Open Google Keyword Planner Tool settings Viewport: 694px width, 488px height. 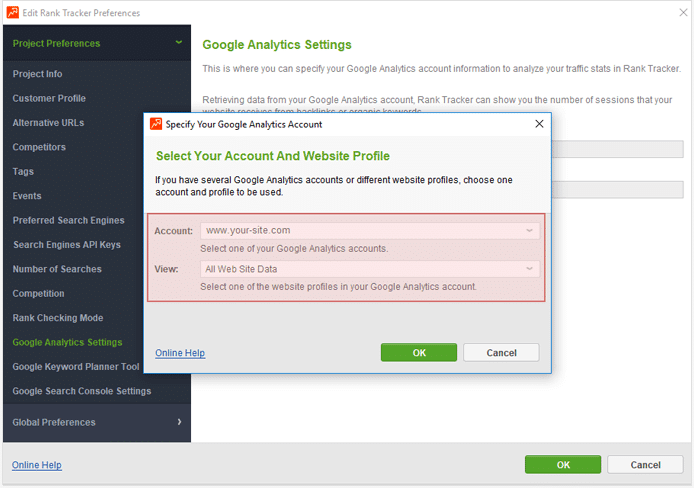pos(76,366)
